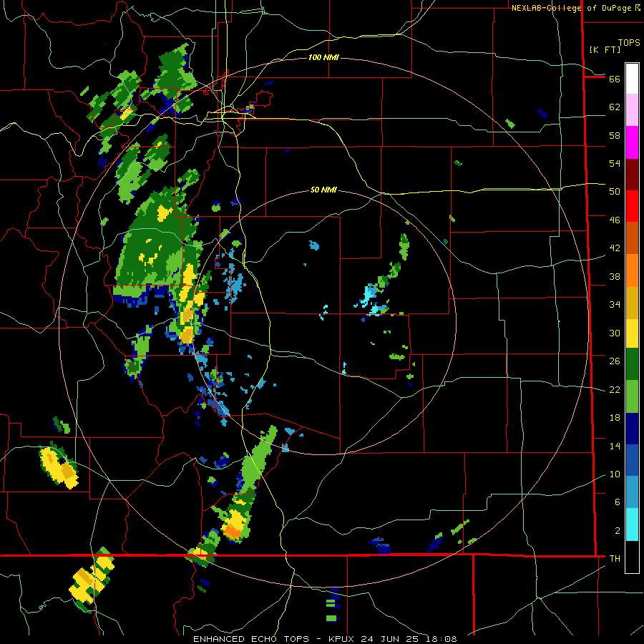
Task: Click the dark orange legend swatch
Action: (632, 238)
